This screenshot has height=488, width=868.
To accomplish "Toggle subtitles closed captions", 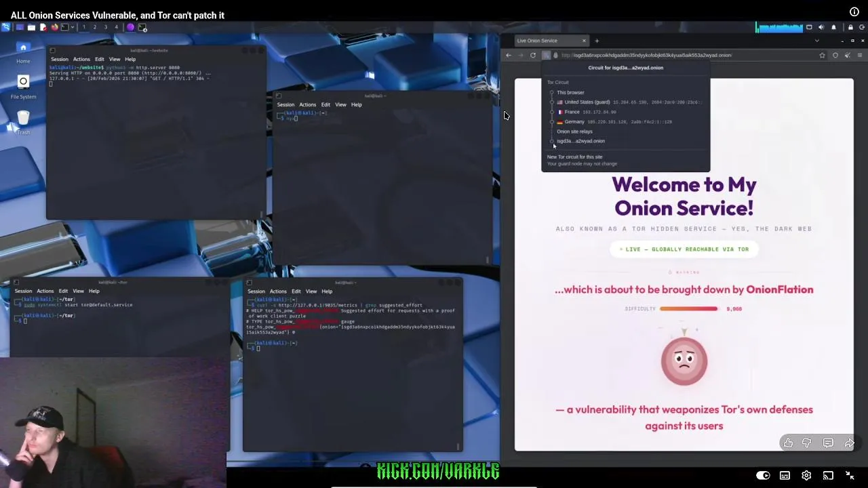I will point(785,476).
